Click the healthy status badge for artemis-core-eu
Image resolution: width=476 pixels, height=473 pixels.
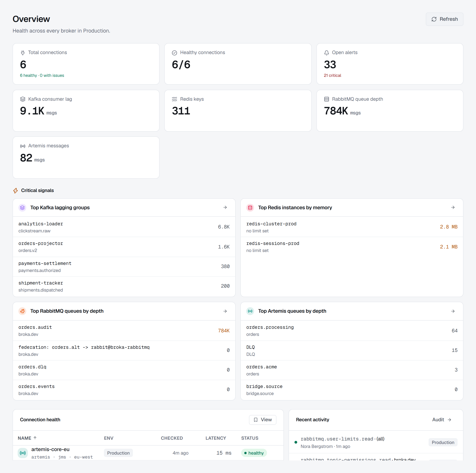(x=254, y=453)
